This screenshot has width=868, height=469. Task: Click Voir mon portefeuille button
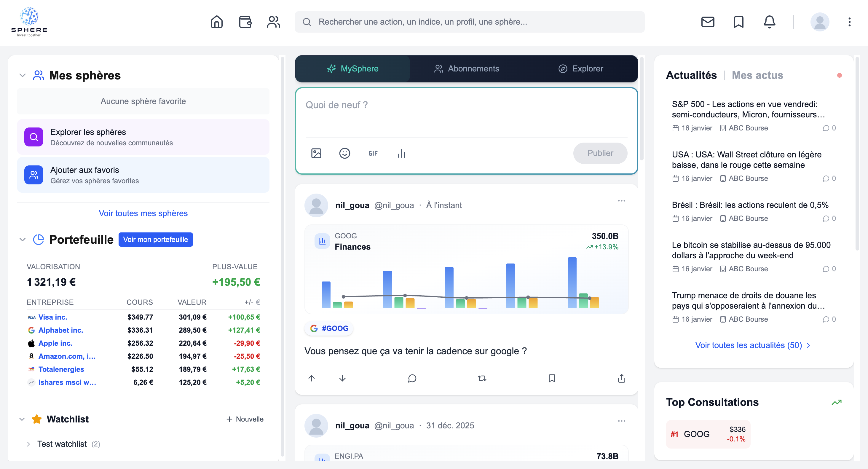(155, 240)
